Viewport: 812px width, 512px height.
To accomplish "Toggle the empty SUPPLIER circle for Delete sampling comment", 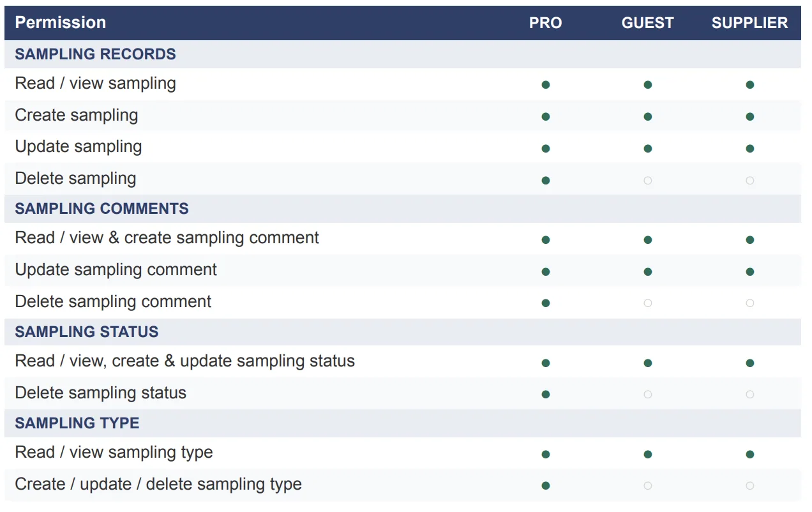I will (749, 303).
